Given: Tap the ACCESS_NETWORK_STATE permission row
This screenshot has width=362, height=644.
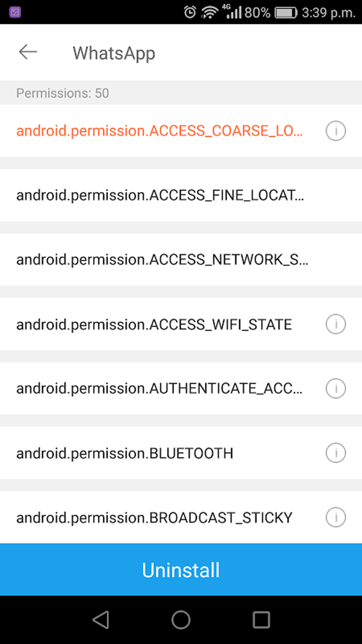Looking at the screenshot, I should (x=162, y=260).
